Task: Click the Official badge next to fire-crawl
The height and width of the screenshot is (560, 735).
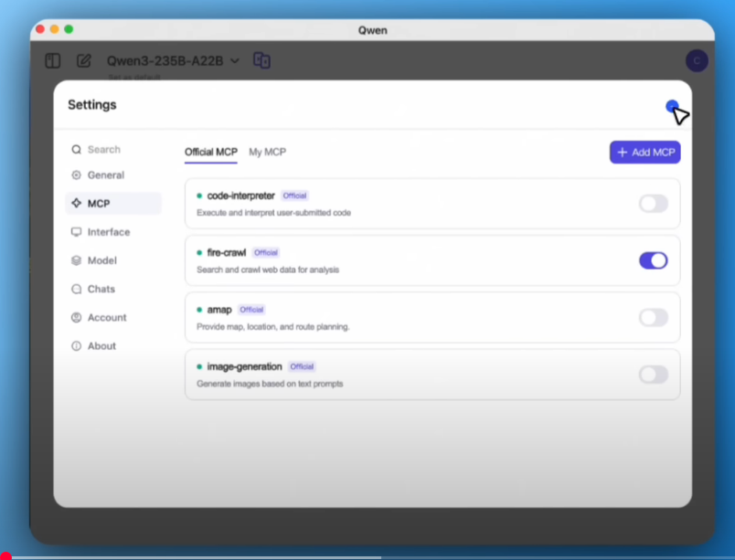Action: click(x=266, y=253)
